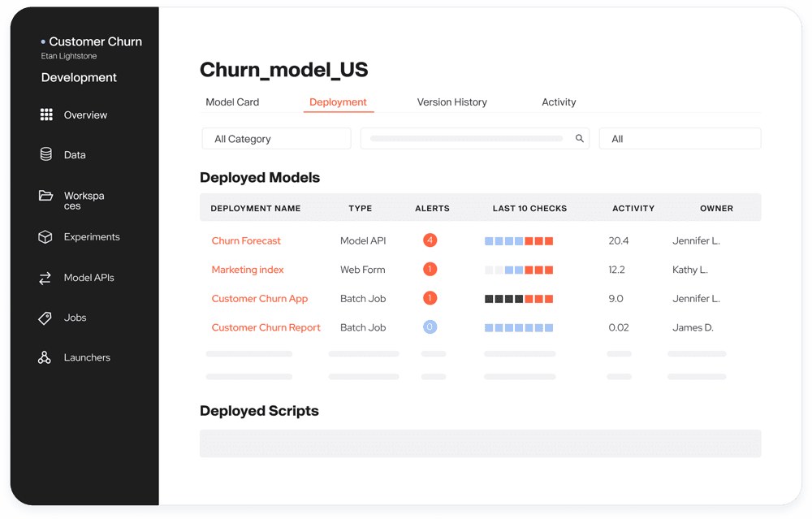Click the Customer Churn Report zero alerts badge

click(x=430, y=327)
